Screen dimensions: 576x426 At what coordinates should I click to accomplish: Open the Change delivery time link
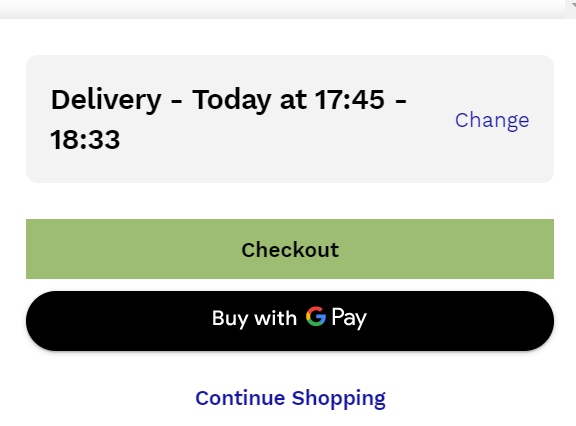pos(492,120)
